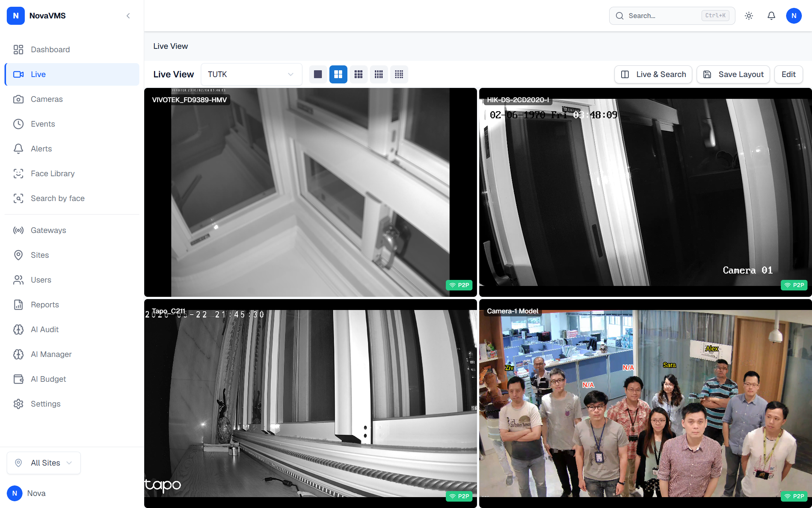Click the Nova user avatar at sidebar bottom
Image resolution: width=812 pixels, height=508 pixels.
pyautogui.click(x=15, y=493)
